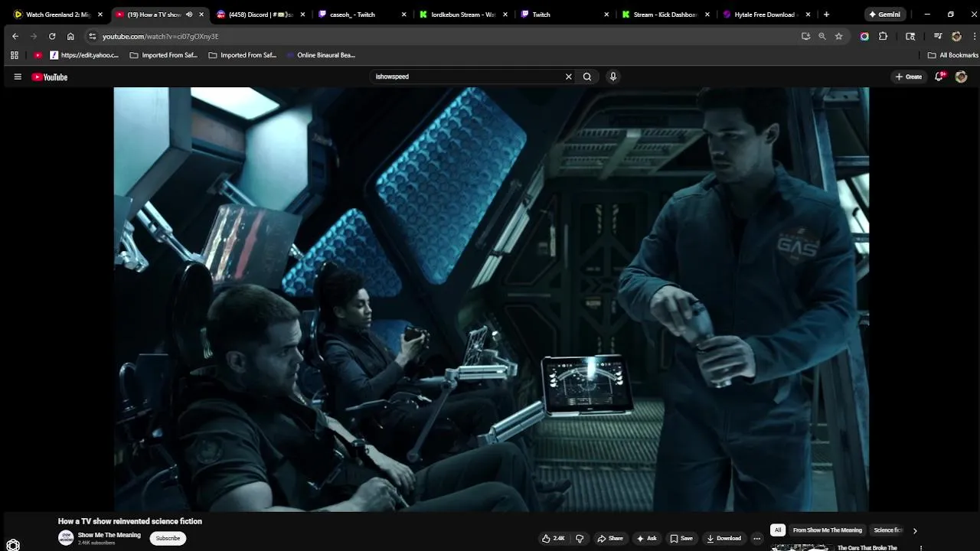Go to the YouTube home logo
980x551 pixels.
(50, 77)
